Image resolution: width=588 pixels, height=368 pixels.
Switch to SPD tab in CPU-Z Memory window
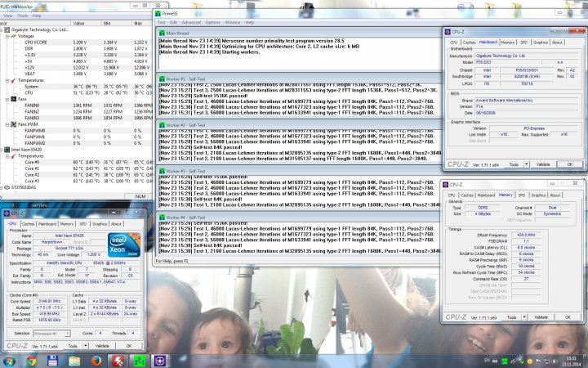[522, 195]
